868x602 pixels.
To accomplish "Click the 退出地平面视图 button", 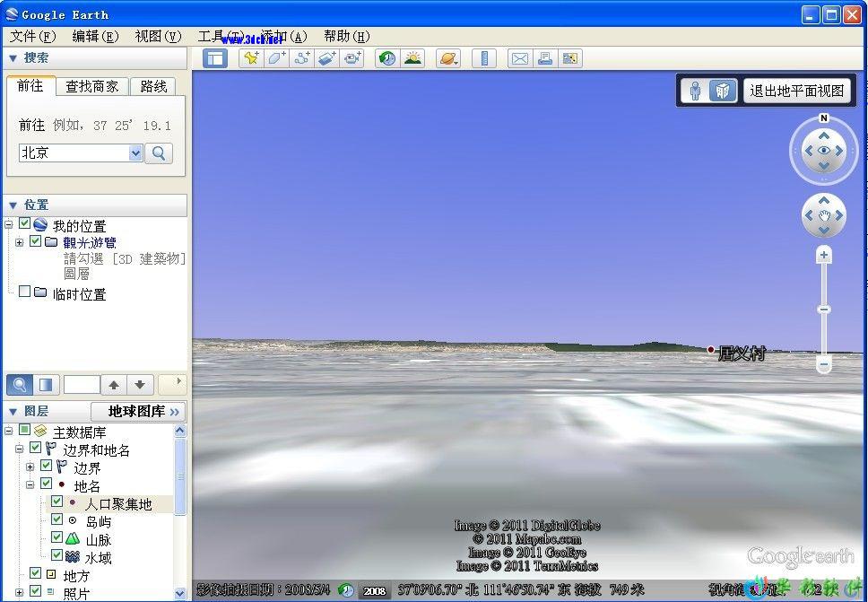I will tap(796, 91).
